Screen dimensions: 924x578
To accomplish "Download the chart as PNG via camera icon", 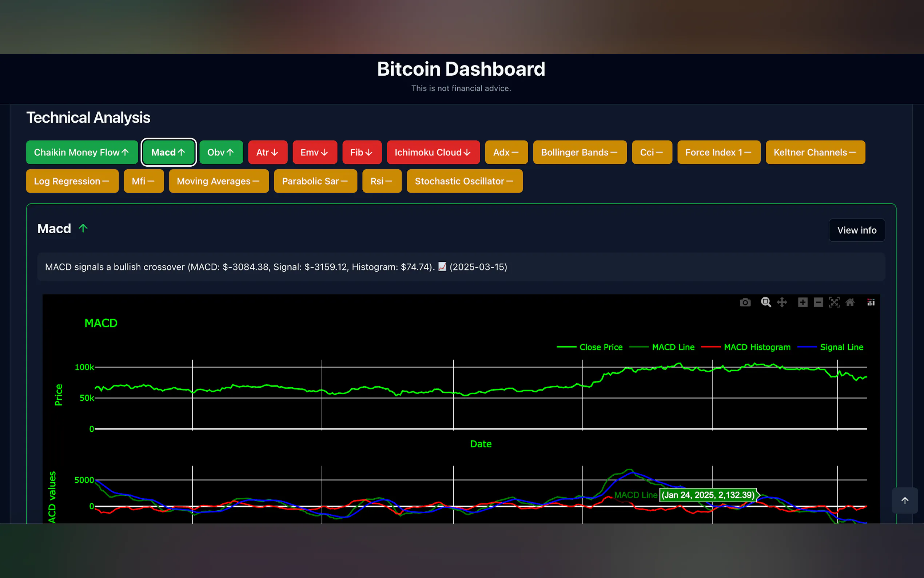I will point(745,302).
